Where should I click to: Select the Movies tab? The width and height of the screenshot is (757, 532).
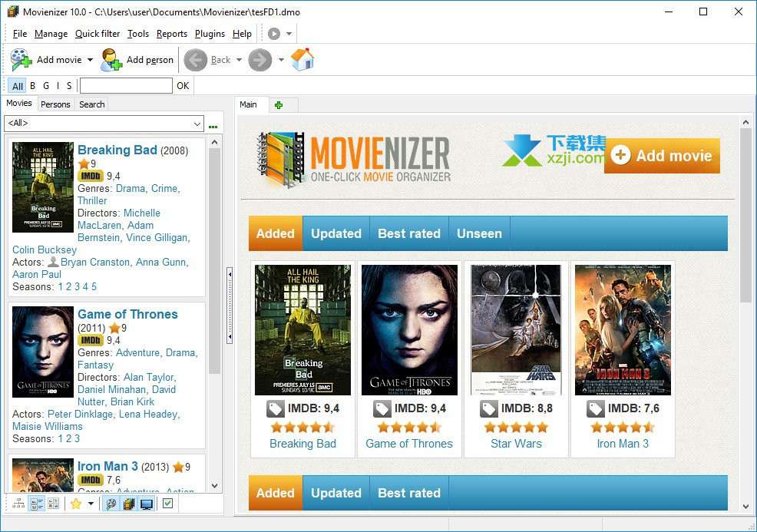tap(19, 104)
